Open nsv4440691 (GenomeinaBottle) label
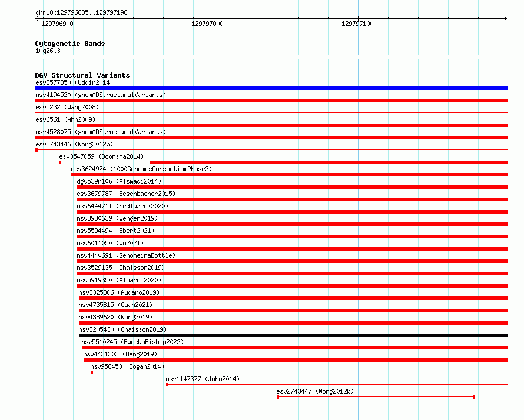 click(x=126, y=255)
